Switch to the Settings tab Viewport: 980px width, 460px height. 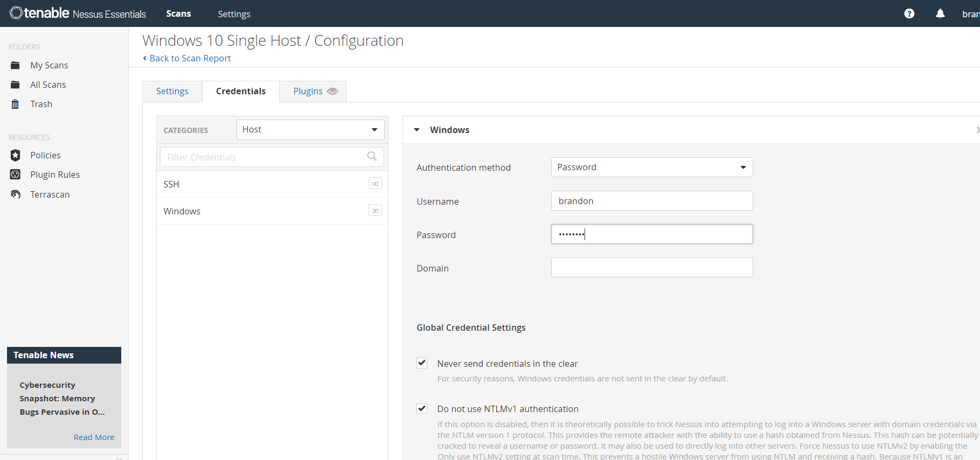point(172,91)
